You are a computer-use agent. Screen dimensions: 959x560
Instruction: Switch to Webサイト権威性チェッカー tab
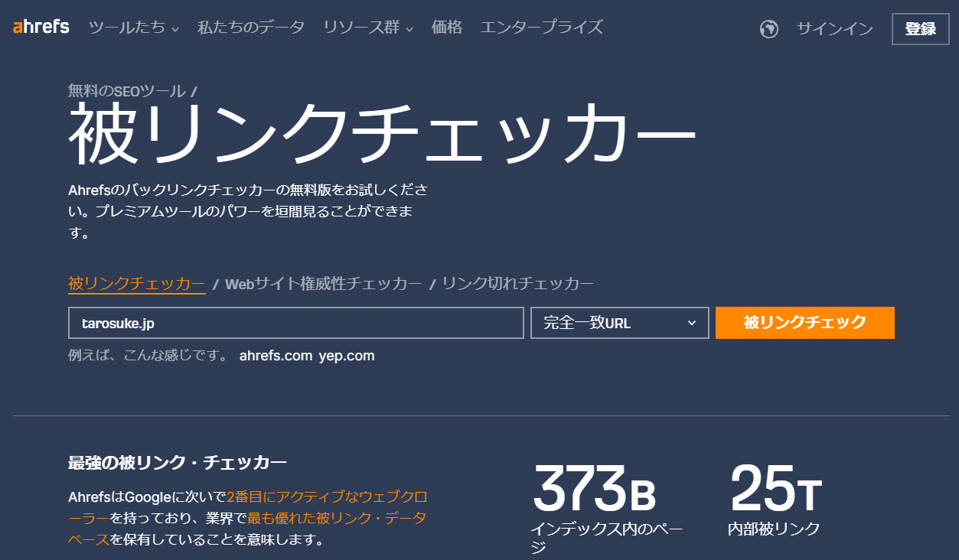click(x=323, y=284)
